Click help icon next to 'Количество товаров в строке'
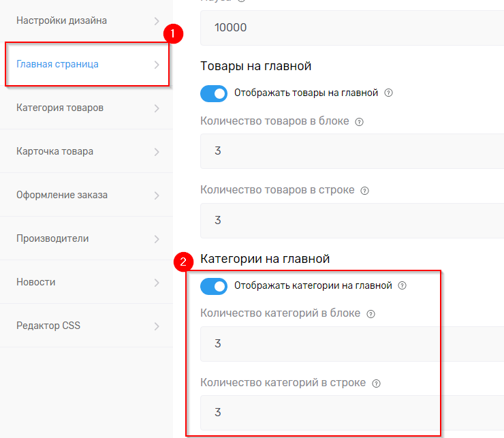Image resolution: width=504 pixels, height=438 pixels. pyautogui.click(x=364, y=191)
